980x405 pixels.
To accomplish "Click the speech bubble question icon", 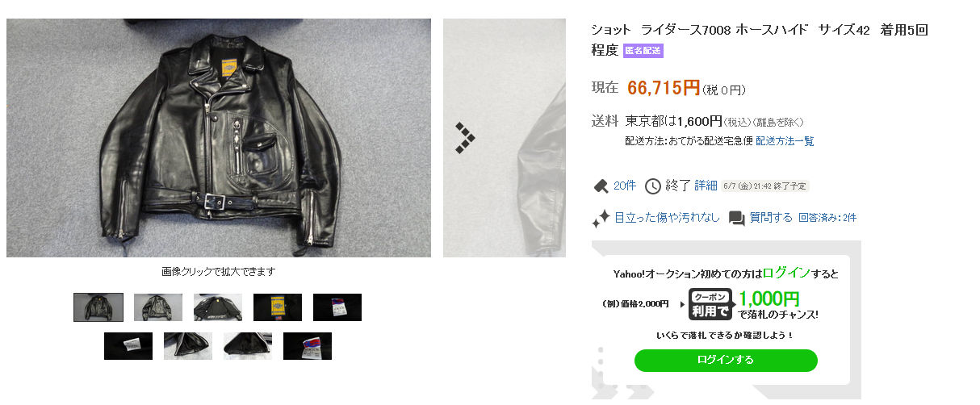I will 736,218.
